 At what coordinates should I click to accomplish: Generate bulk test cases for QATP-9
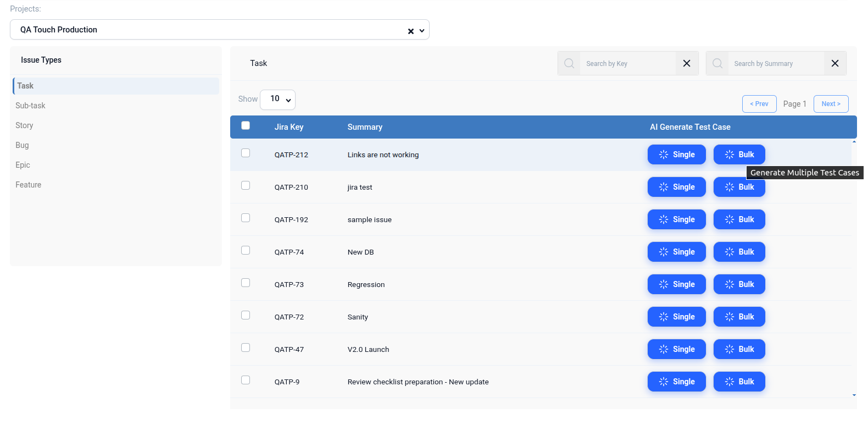click(739, 382)
